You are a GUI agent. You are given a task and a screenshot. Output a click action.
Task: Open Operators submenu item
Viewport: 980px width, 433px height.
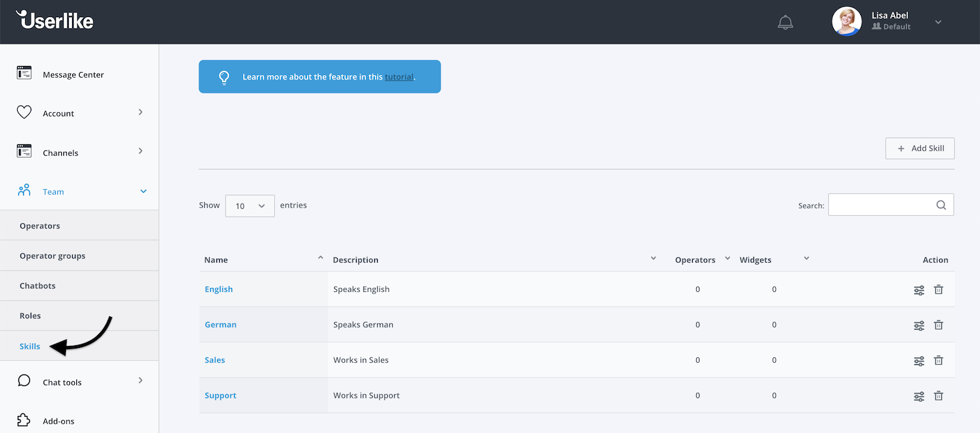[79, 225]
